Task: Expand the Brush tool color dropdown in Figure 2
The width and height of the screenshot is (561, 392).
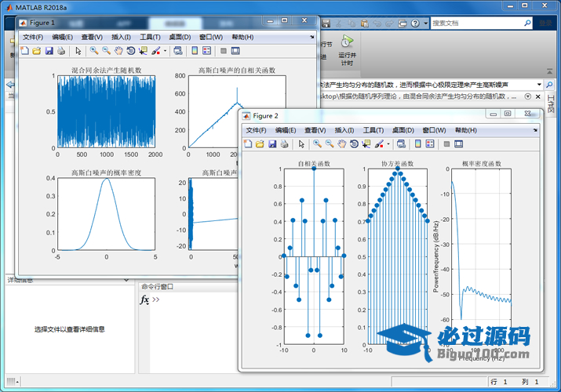Action: (x=388, y=144)
